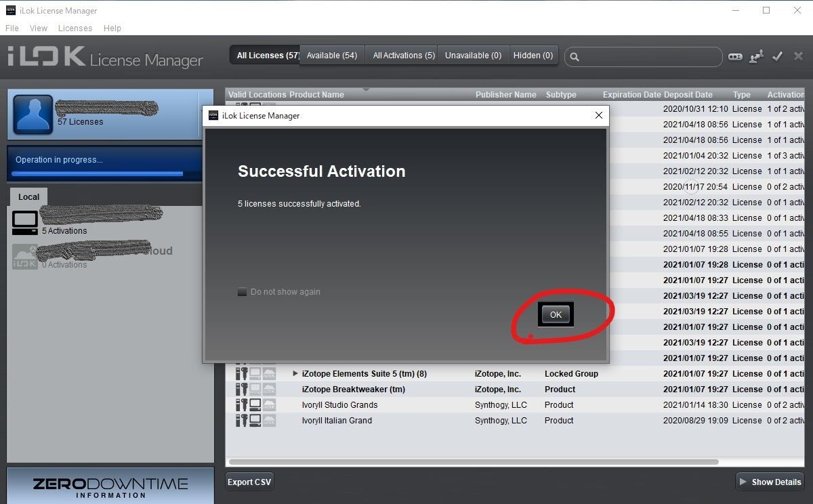Click '57 Licenses' under the account name
This screenshot has height=504, width=813.
(x=80, y=122)
